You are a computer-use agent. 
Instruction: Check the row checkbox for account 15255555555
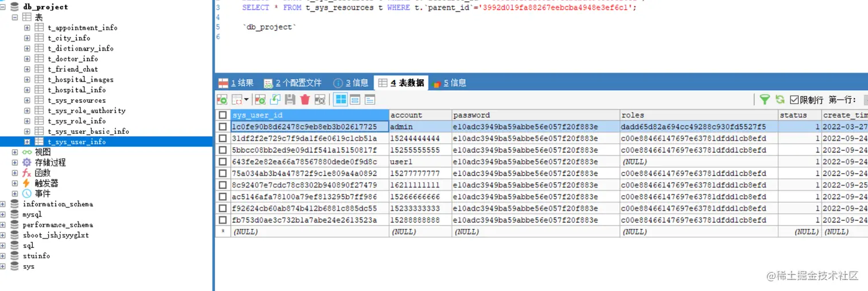click(x=223, y=150)
